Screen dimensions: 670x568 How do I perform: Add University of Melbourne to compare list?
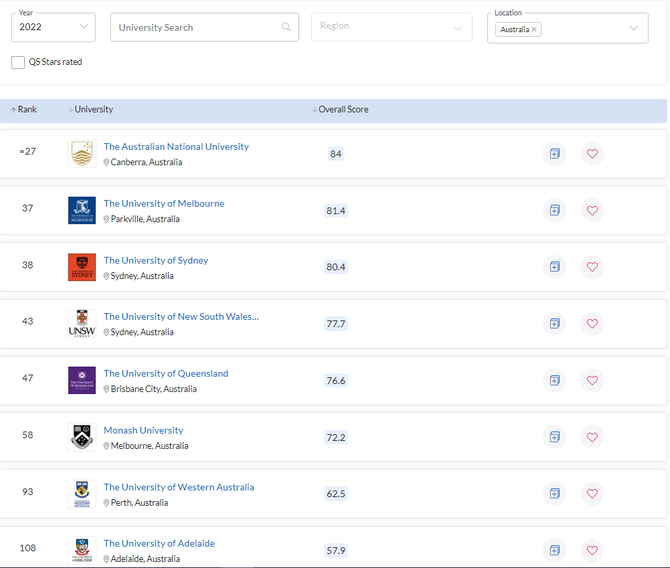tap(554, 210)
